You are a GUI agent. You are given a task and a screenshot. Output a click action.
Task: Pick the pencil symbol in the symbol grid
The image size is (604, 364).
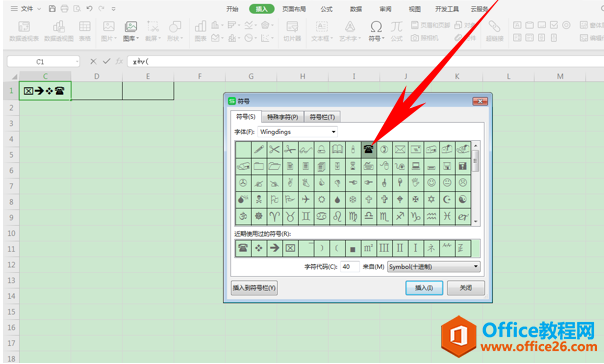pyautogui.click(x=258, y=149)
